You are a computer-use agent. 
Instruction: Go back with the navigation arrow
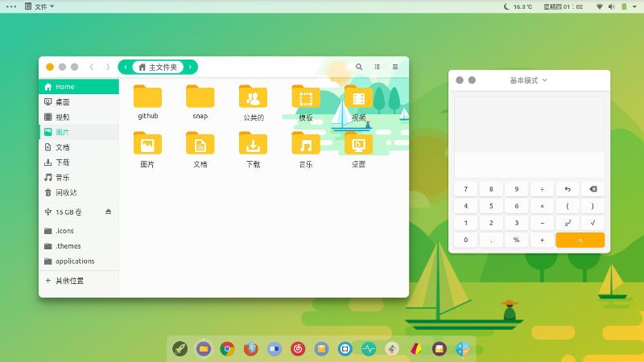[92, 67]
